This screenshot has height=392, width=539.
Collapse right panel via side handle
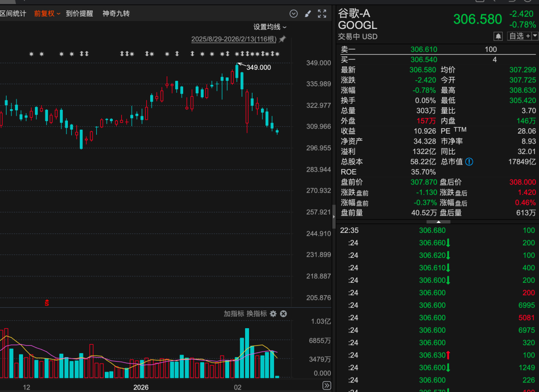[x=334, y=217]
